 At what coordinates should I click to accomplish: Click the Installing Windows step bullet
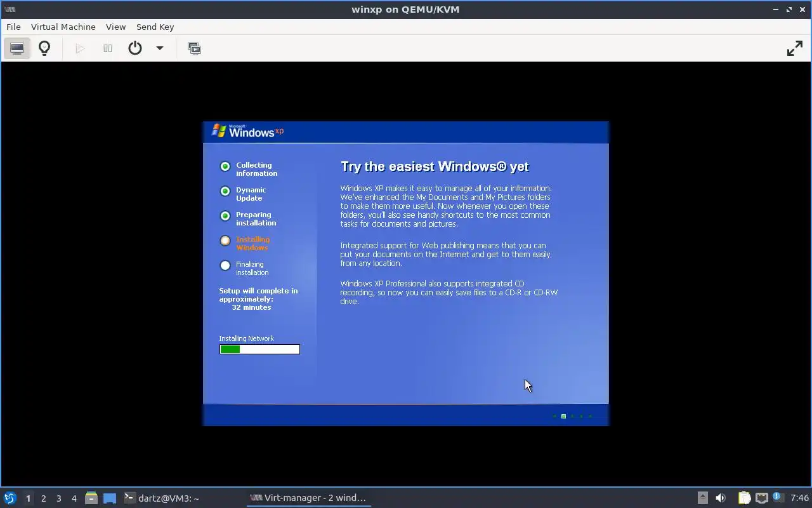point(225,241)
